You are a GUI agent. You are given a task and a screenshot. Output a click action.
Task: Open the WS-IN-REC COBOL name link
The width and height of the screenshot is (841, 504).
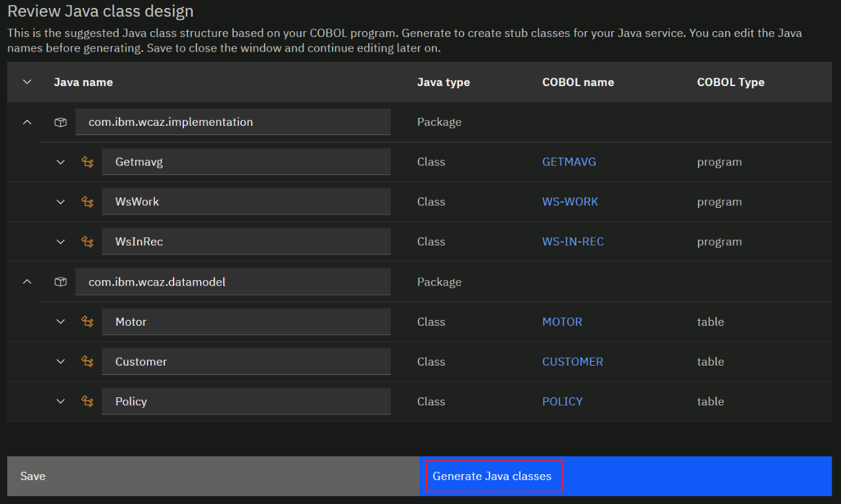tap(573, 241)
